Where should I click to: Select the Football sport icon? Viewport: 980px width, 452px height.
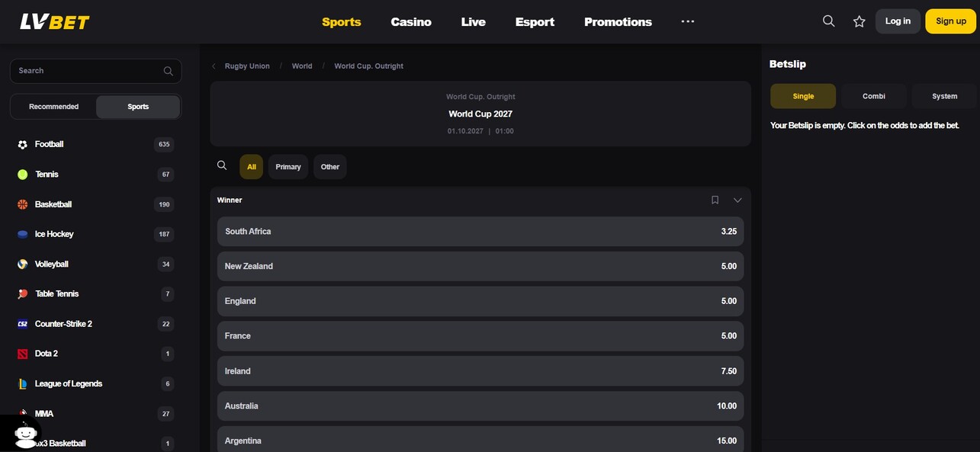tap(21, 144)
